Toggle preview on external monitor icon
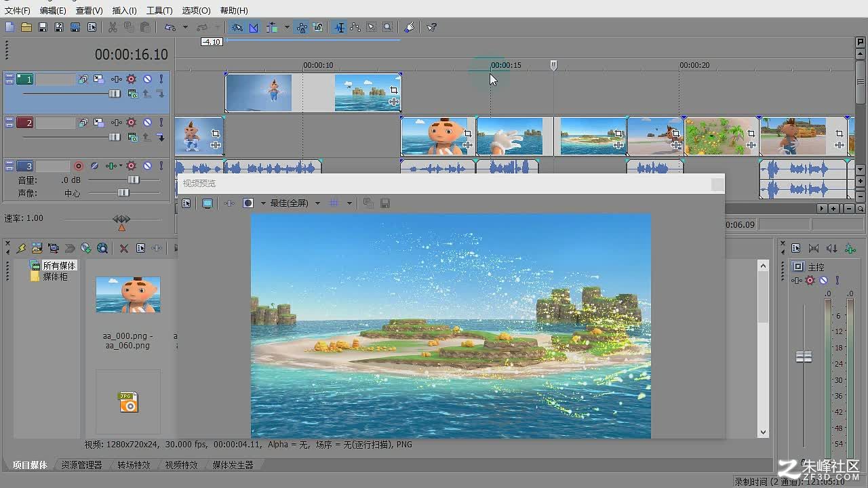868x488 pixels. pos(208,203)
